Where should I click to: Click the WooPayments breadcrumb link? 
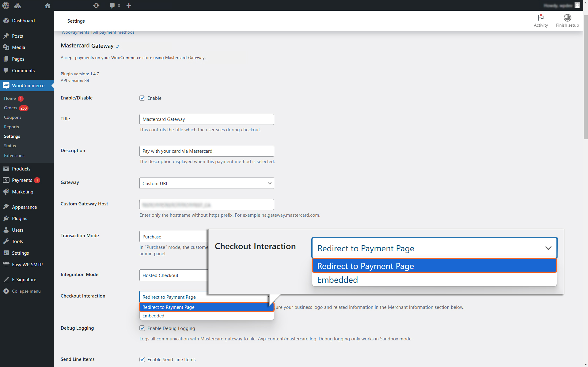75,32
